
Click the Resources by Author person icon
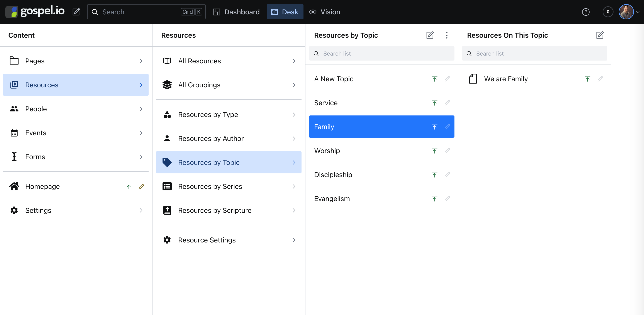coord(167,138)
